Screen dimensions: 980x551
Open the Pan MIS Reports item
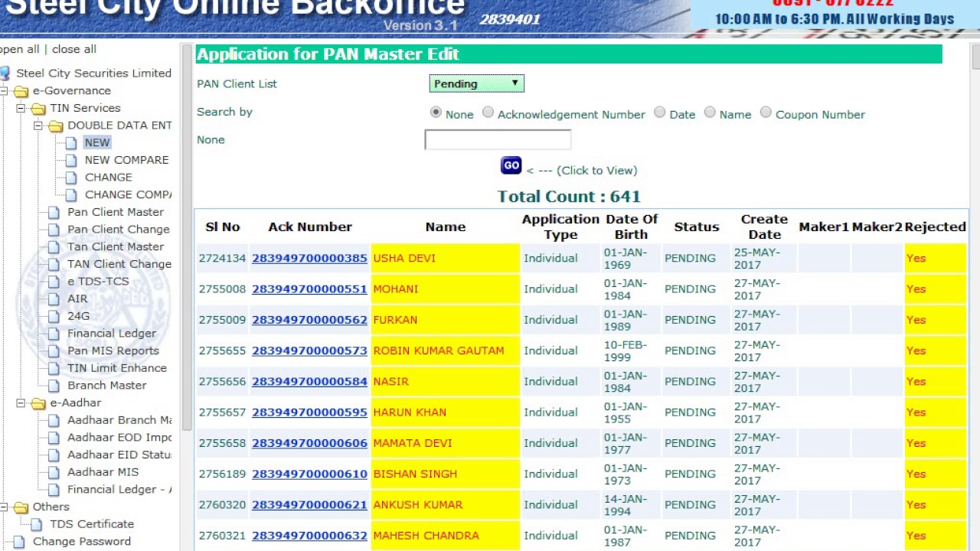[x=113, y=350]
